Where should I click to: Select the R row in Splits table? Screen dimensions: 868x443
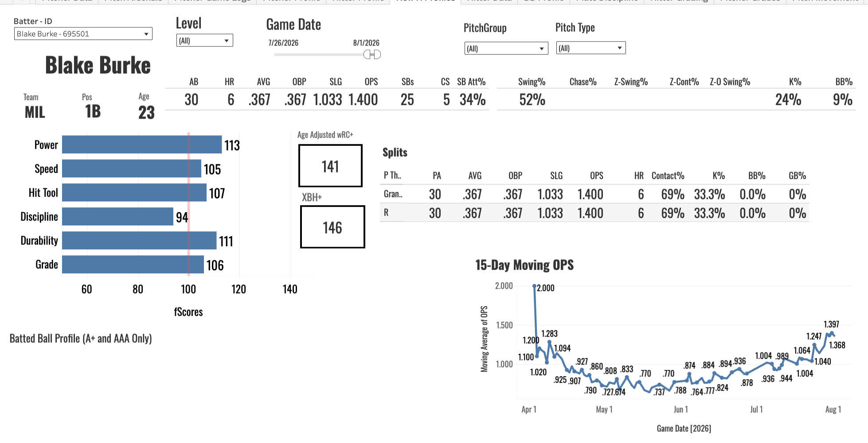click(594, 213)
